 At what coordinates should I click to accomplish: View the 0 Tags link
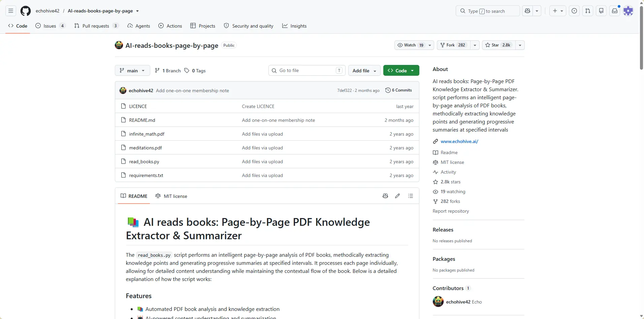[195, 70]
